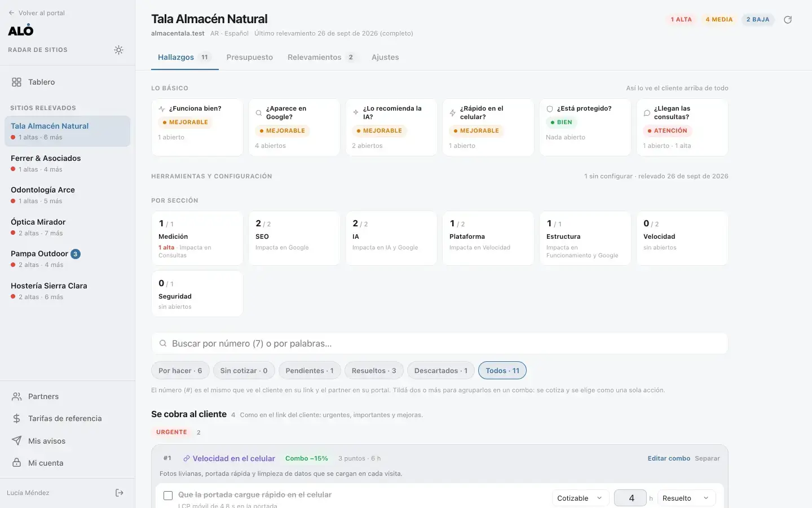Screen dimensions: 812x508
Task: Open the Cotizable dropdown
Action: pyautogui.click(x=580, y=498)
